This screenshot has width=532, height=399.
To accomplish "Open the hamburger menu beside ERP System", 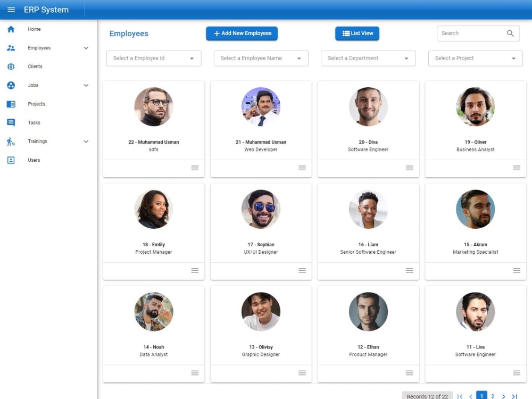I will [x=11, y=10].
